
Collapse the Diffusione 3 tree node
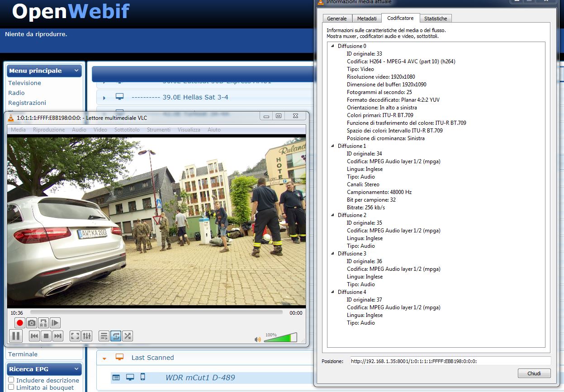pos(332,254)
